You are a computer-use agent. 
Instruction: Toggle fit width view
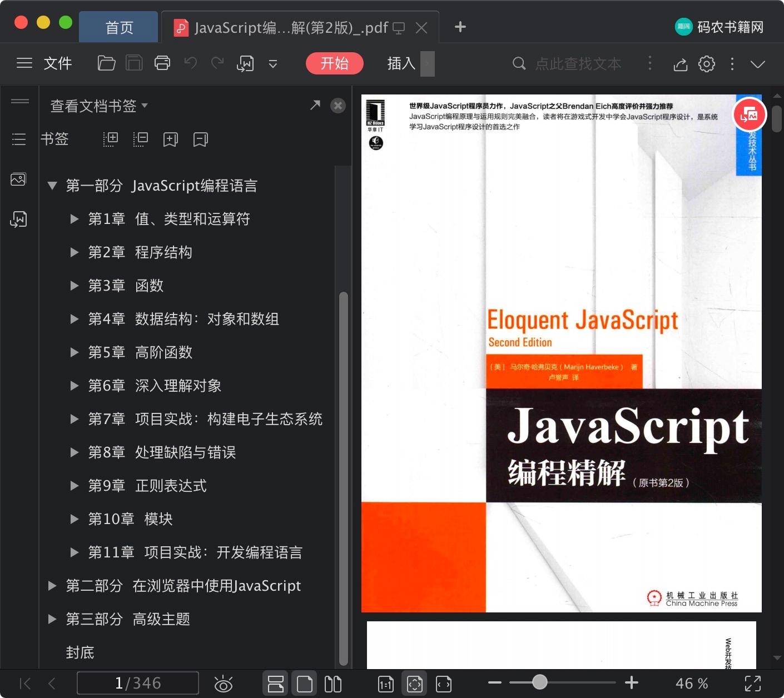(444, 684)
